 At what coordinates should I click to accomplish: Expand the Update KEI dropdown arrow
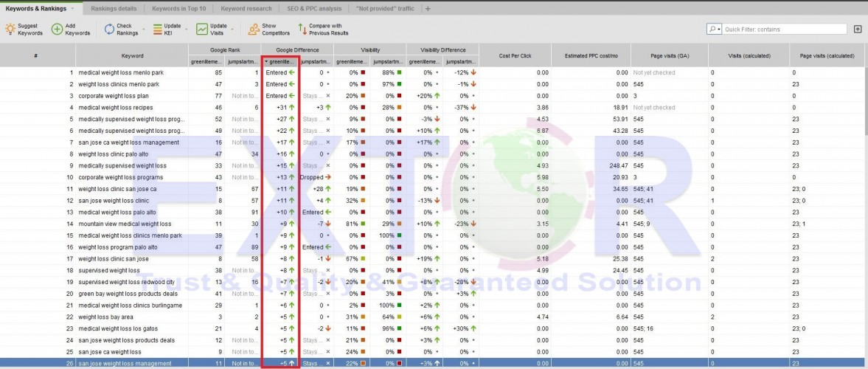tap(185, 30)
